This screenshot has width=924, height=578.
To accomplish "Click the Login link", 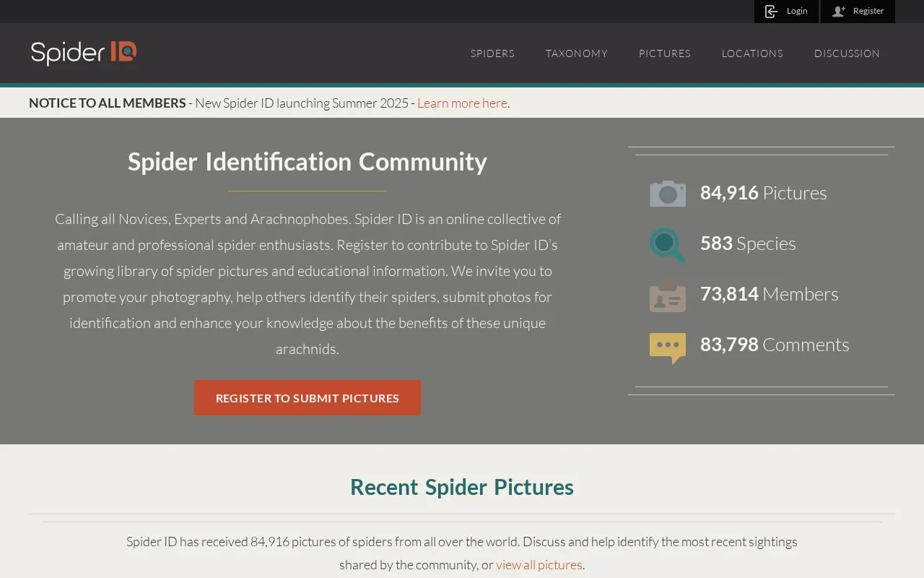I will (787, 12).
